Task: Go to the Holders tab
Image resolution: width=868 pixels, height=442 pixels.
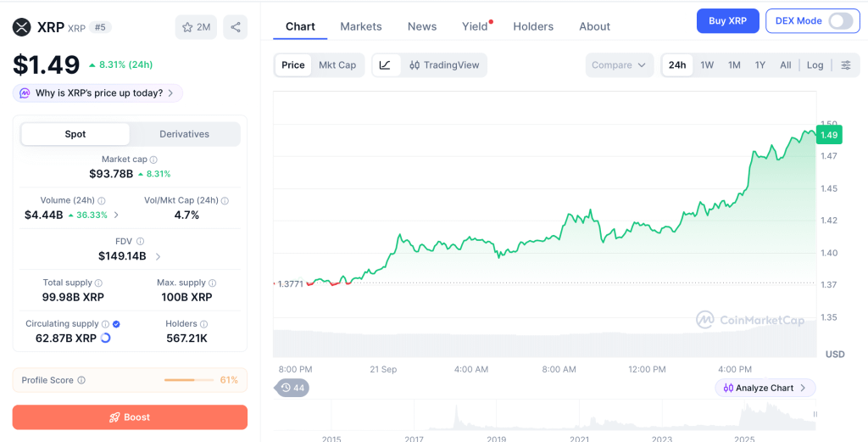Action: point(533,26)
